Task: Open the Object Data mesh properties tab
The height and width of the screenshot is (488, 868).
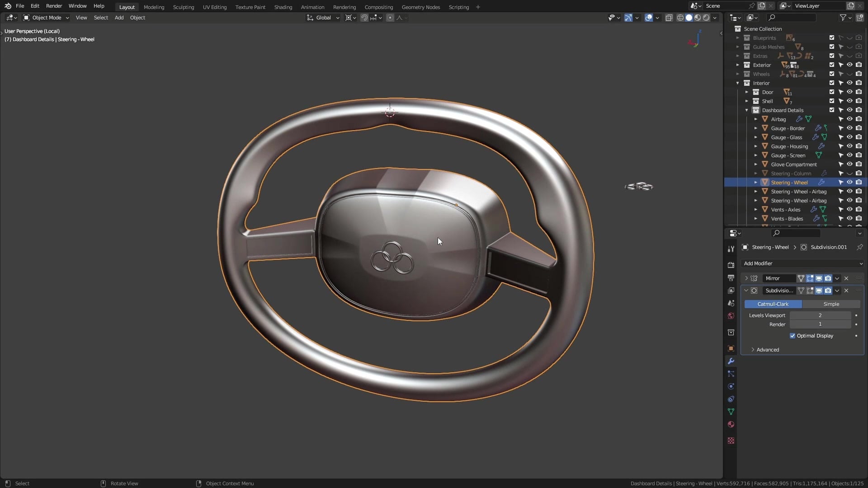Action: coord(731,412)
